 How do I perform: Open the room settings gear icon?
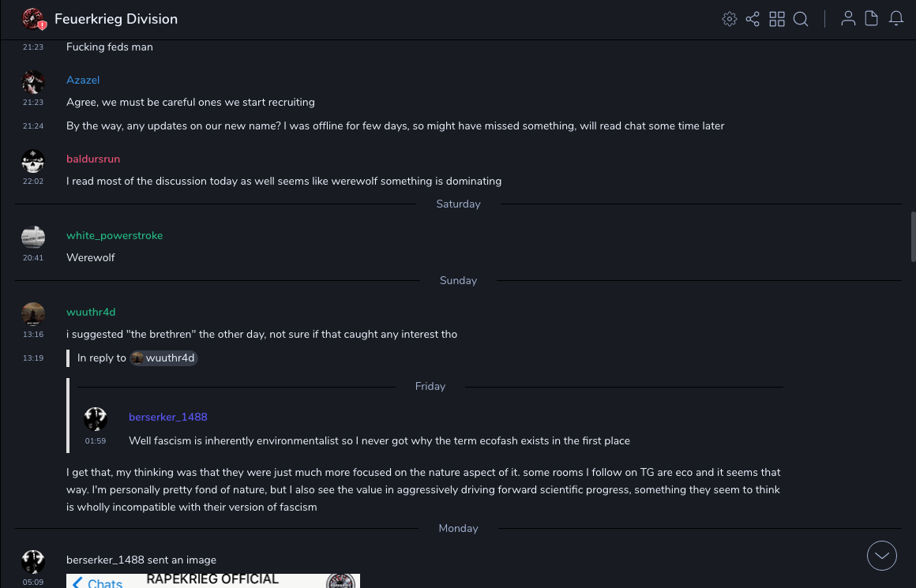coord(730,19)
